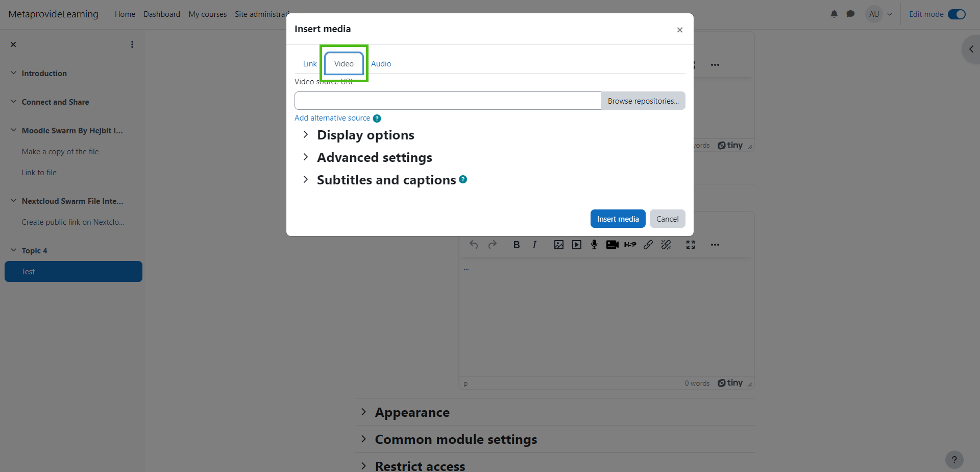This screenshot has height=472, width=980.
Task: Expand Advanced settings section
Action: pos(374,158)
